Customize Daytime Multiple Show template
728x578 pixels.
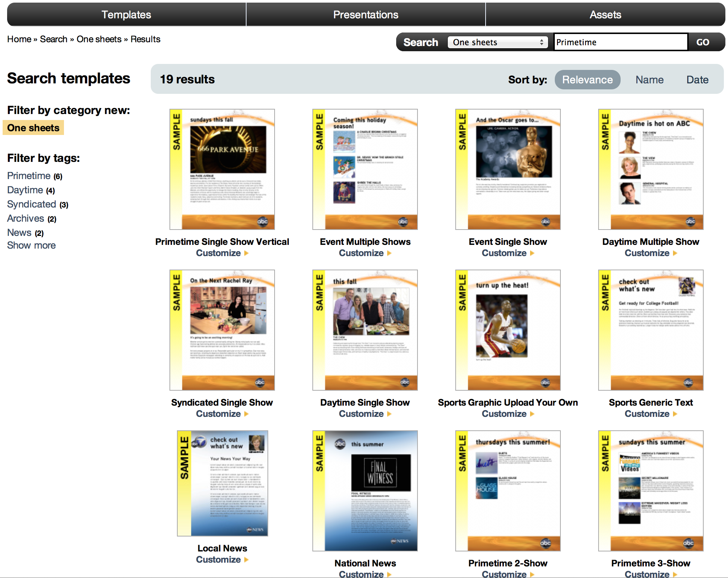tap(651, 253)
